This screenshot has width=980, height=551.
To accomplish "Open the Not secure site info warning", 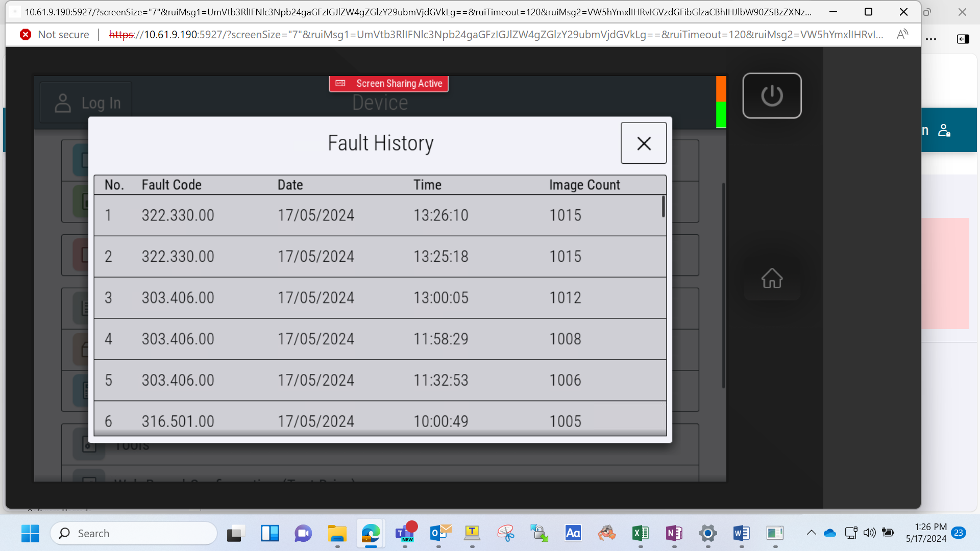I will coord(54,35).
